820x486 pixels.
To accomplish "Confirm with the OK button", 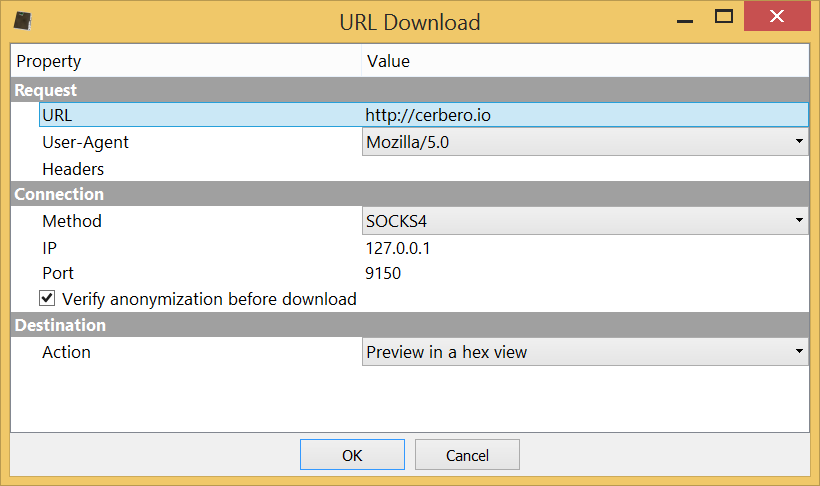I will [x=352, y=455].
